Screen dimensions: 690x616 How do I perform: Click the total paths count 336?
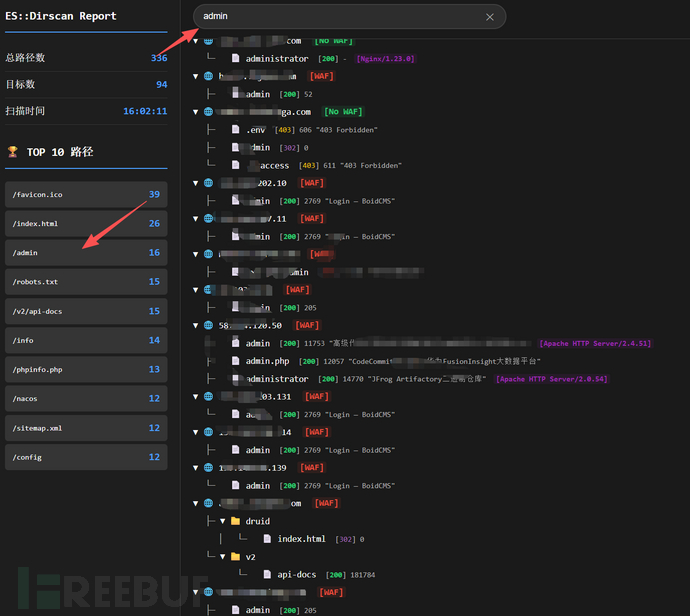[x=159, y=58]
